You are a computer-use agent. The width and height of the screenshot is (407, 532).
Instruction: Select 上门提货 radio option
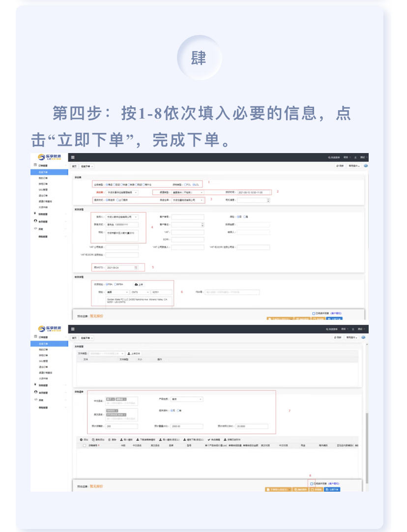[x=118, y=200]
